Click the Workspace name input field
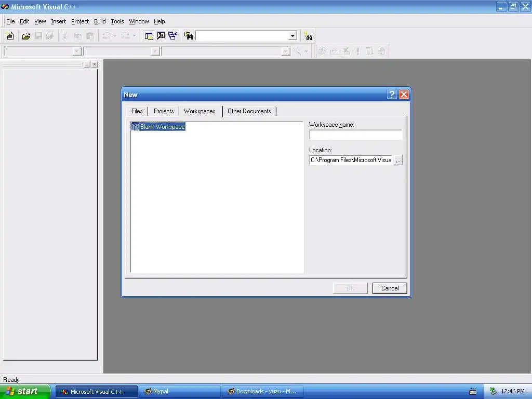This screenshot has width=532, height=399. [355, 135]
